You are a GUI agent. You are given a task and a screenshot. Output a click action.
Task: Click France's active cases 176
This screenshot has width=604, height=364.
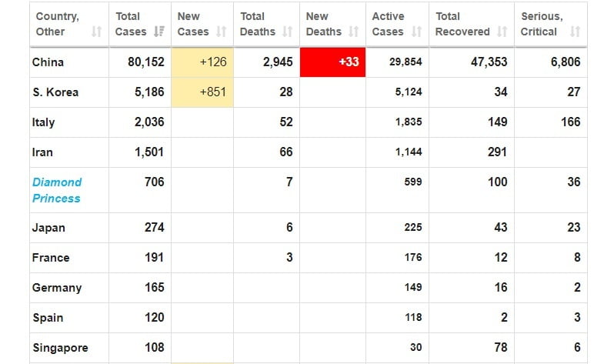click(x=413, y=258)
